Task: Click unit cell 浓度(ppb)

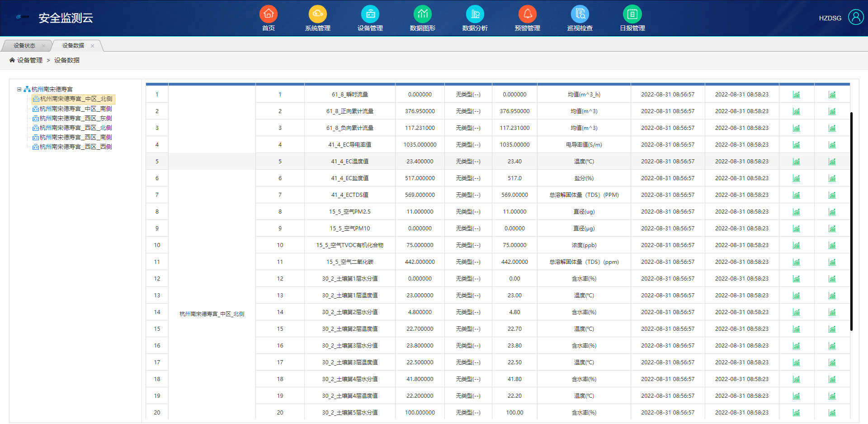Action: (x=584, y=245)
